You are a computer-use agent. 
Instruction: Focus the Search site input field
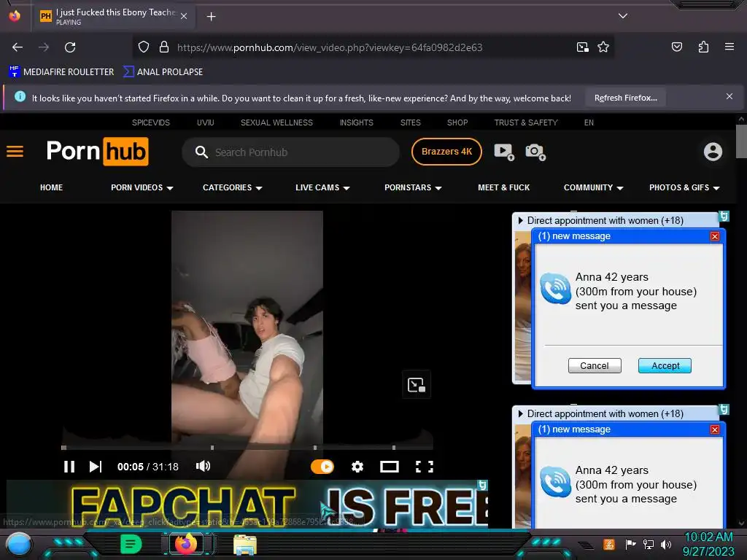pos(290,152)
